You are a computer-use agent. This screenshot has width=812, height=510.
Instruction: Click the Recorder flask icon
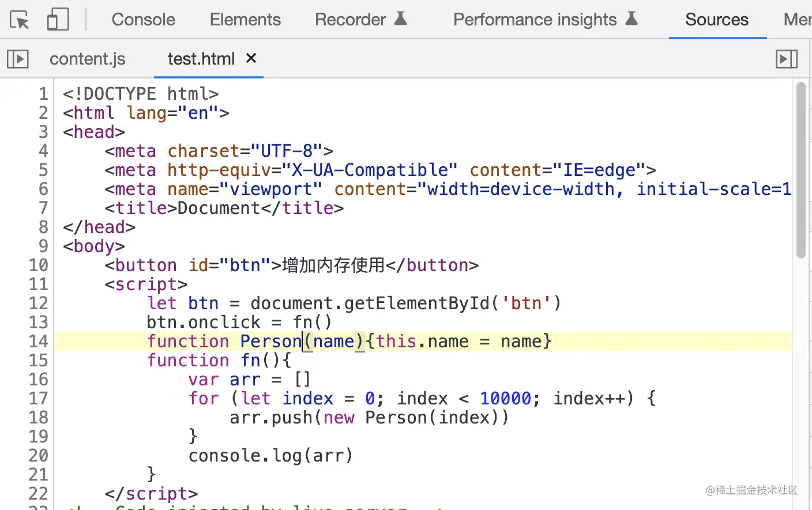click(x=401, y=19)
